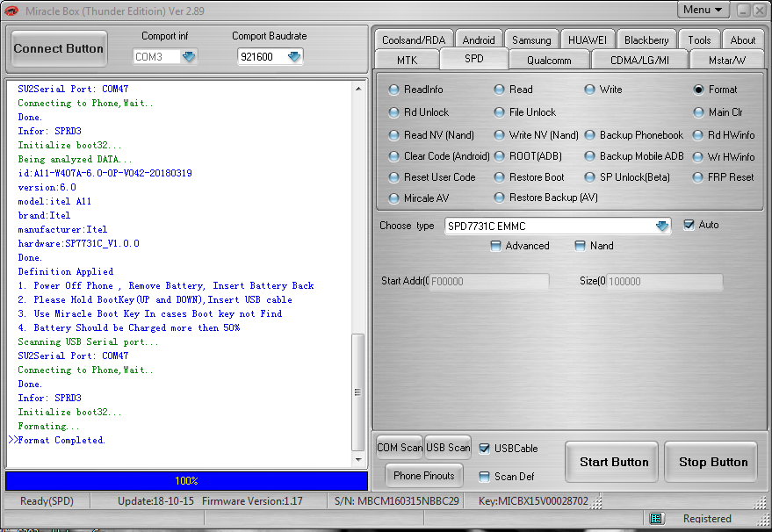Select SP Unlock(Beta) option
Screen dimensions: 772x532
pos(627,177)
